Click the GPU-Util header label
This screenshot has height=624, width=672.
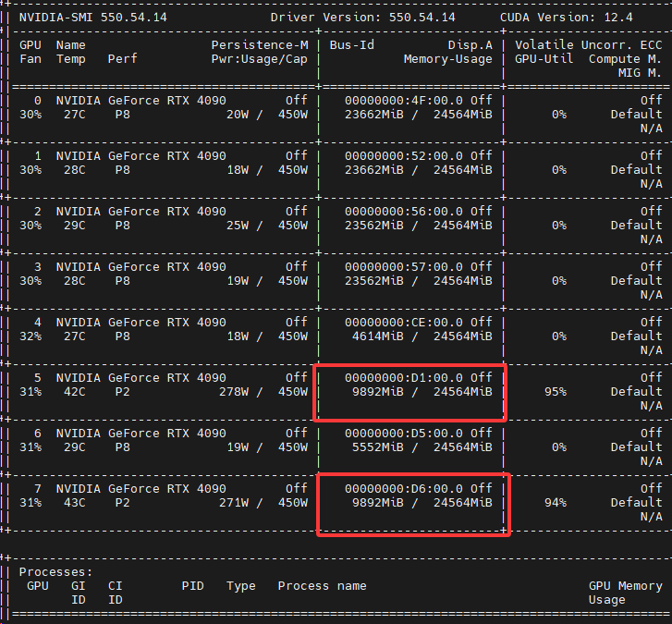(544, 59)
